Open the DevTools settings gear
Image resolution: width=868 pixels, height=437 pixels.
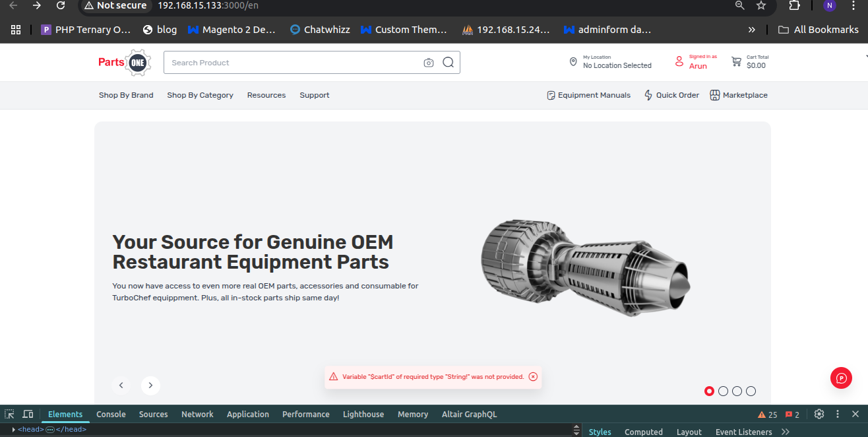819,414
